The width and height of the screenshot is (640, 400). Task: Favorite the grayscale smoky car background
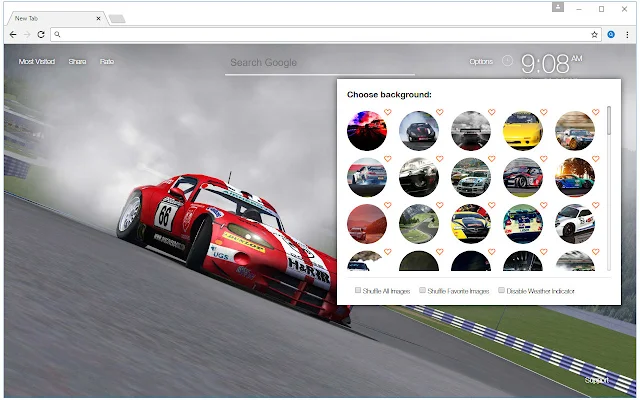(491, 112)
